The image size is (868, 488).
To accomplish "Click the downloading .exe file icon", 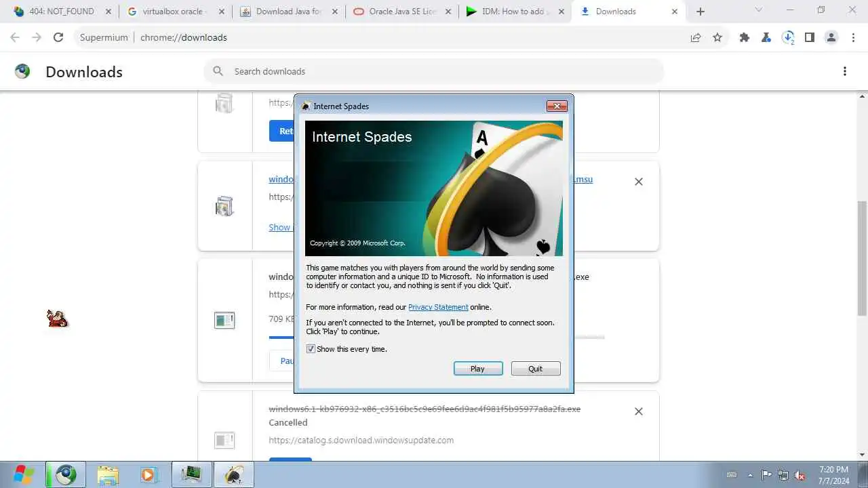I will pyautogui.click(x=224, y=320).
